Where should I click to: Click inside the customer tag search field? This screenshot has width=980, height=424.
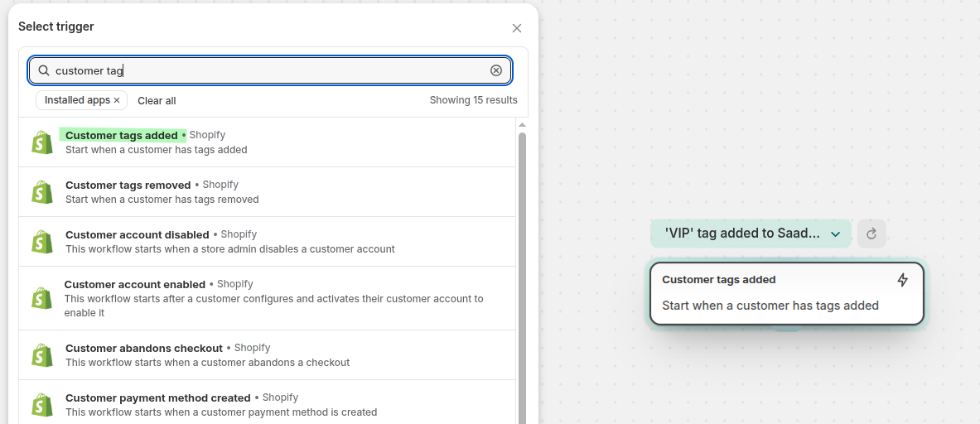[x=265, y=70]
